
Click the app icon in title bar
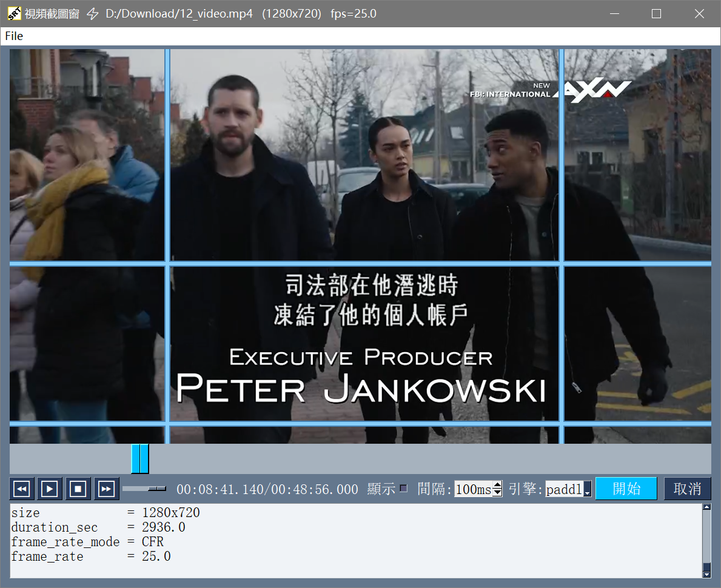[15, 14]
